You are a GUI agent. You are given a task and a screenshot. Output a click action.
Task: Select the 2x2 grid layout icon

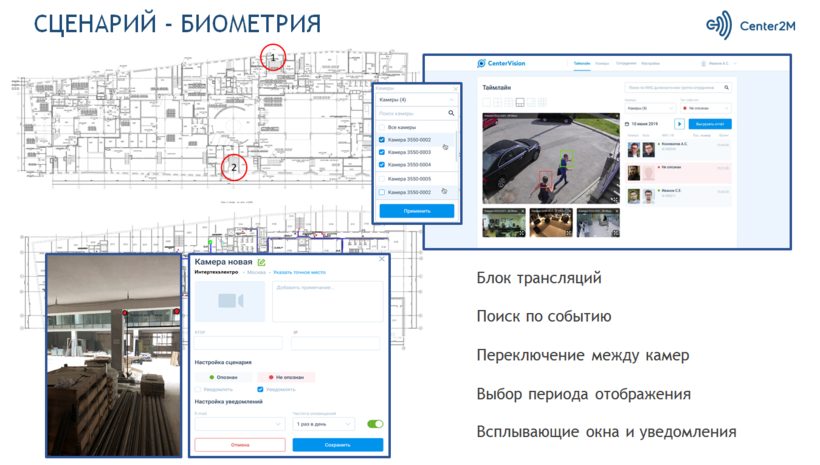[497, 103]
